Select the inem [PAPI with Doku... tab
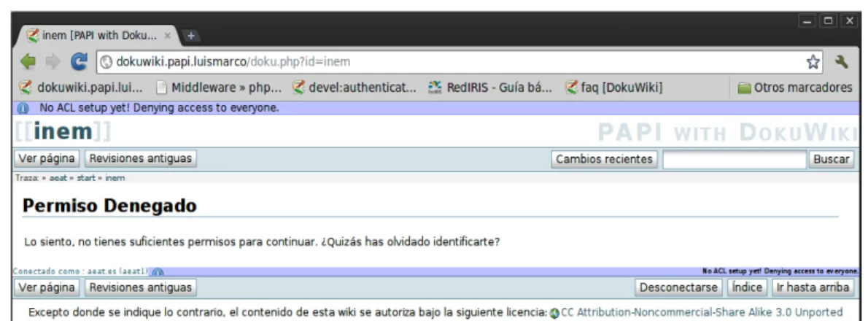 tap(100, 36)
